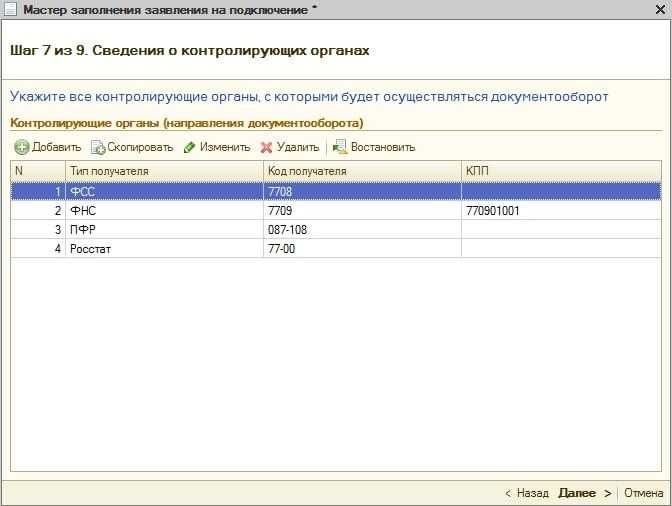The image size is (672, 506).
Task: Click the red Удалить cross icon
Action: (266, 147)
